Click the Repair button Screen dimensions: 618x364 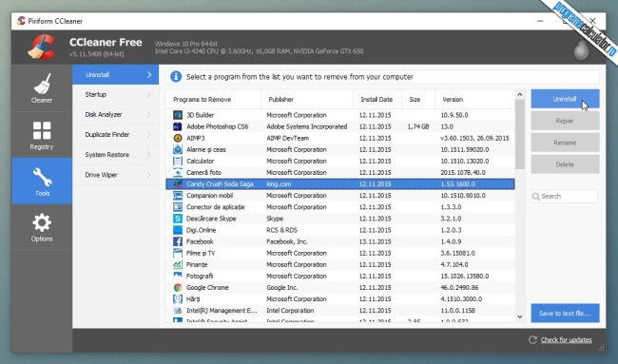pyautogui.click(x=565, y=121)
